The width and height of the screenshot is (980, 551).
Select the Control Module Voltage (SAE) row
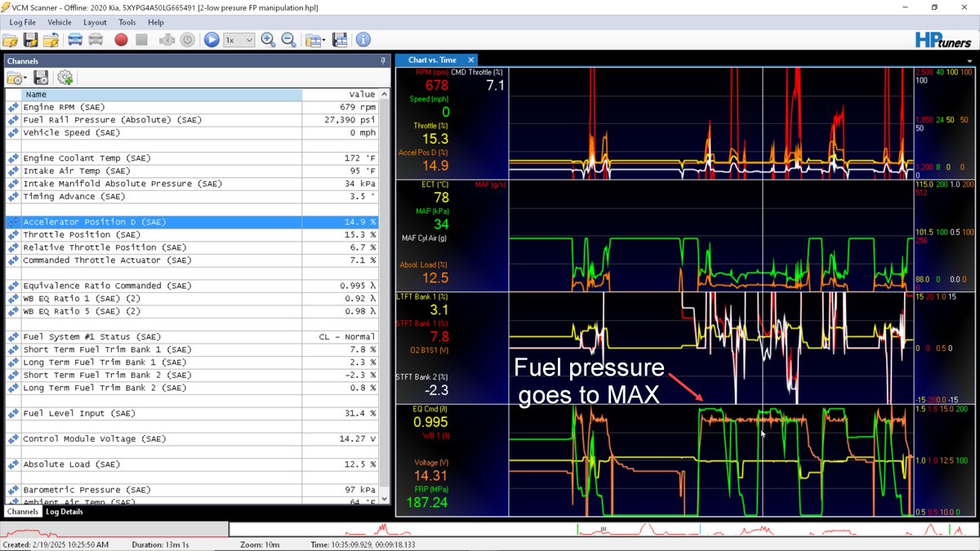point(192,438)
